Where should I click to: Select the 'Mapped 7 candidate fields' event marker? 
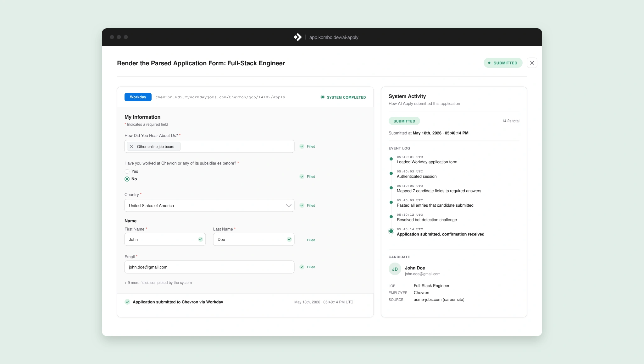pyautogui.click(x=391, y=188)
